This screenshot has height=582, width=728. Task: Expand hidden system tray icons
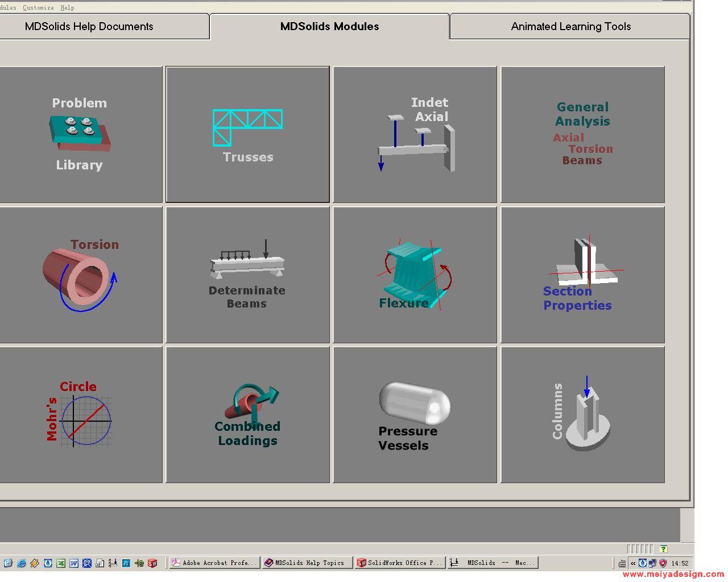[633, 563]
